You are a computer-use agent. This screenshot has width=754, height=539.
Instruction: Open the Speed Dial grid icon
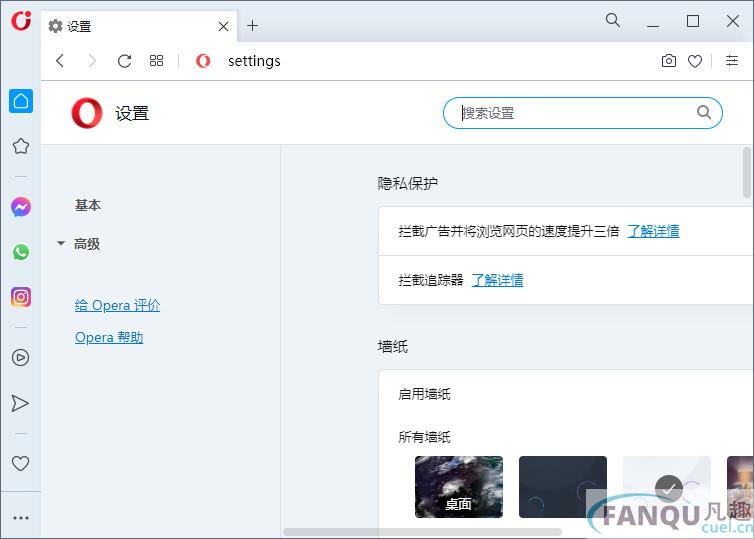coord(156,61)
